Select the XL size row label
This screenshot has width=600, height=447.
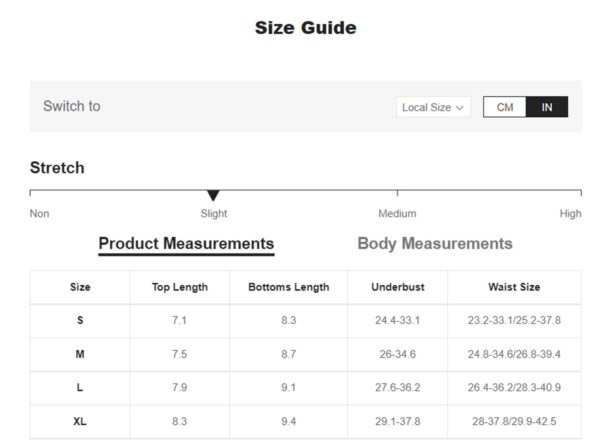click(80, 421)
